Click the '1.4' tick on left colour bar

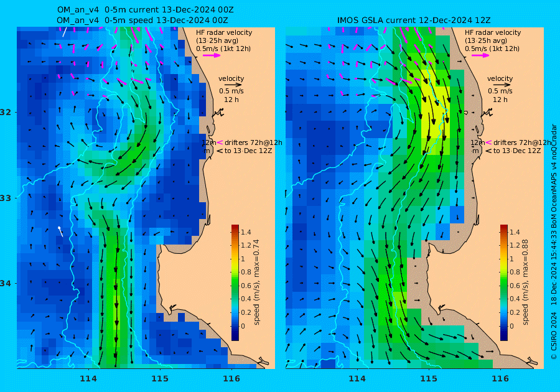(246, 232)
